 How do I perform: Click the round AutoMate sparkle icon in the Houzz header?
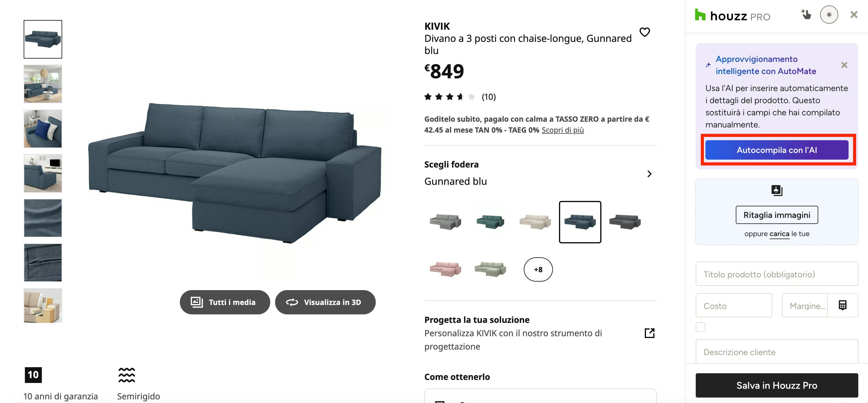829,15
